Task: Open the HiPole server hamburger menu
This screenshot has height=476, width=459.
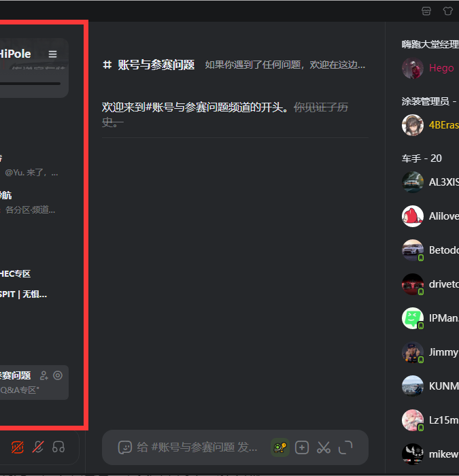Action: coord(52,54)
